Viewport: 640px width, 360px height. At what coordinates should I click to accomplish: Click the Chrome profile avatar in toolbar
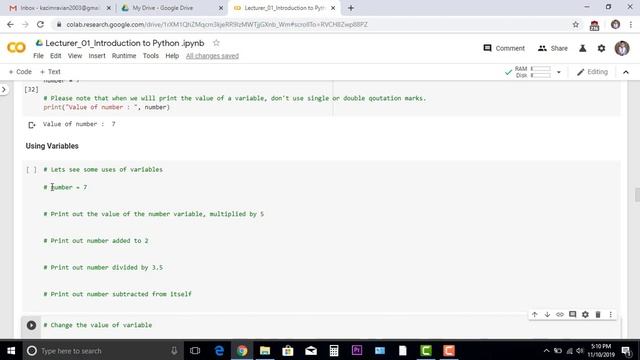coord(616,24)
